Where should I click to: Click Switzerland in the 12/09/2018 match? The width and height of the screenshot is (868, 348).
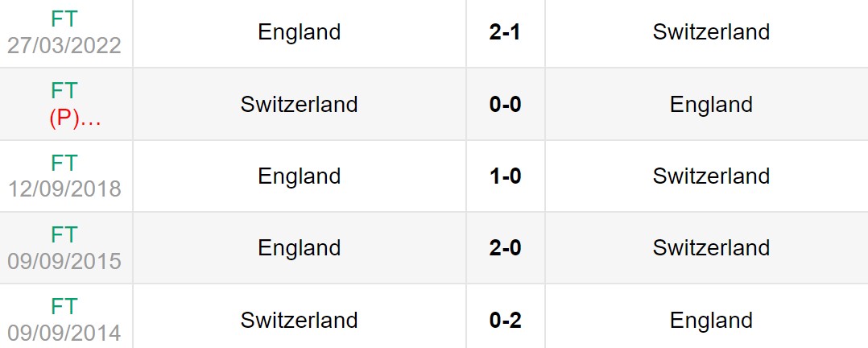(711, 176)
